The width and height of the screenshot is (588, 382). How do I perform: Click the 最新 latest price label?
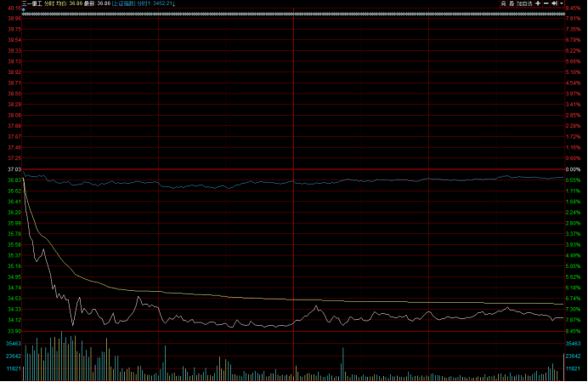click(x=89, y=3)
